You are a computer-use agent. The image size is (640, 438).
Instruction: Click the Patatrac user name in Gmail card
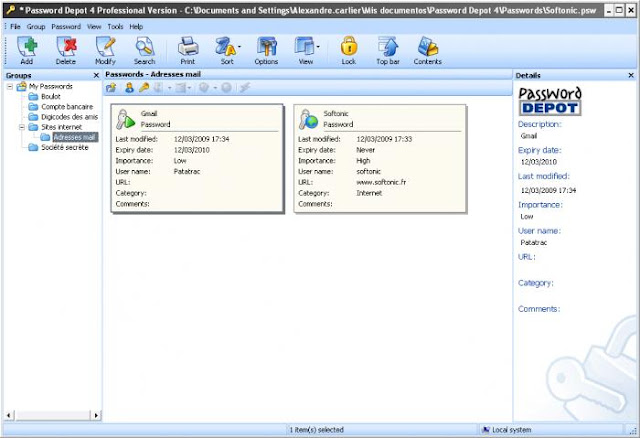pos(187,172)
